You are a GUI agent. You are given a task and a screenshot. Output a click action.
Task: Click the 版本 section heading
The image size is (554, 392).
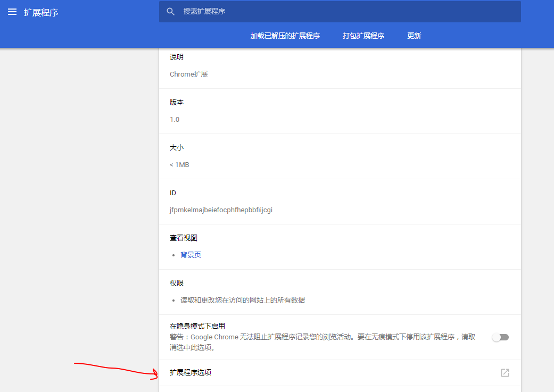pyautogui.click(x=177, y=103)
